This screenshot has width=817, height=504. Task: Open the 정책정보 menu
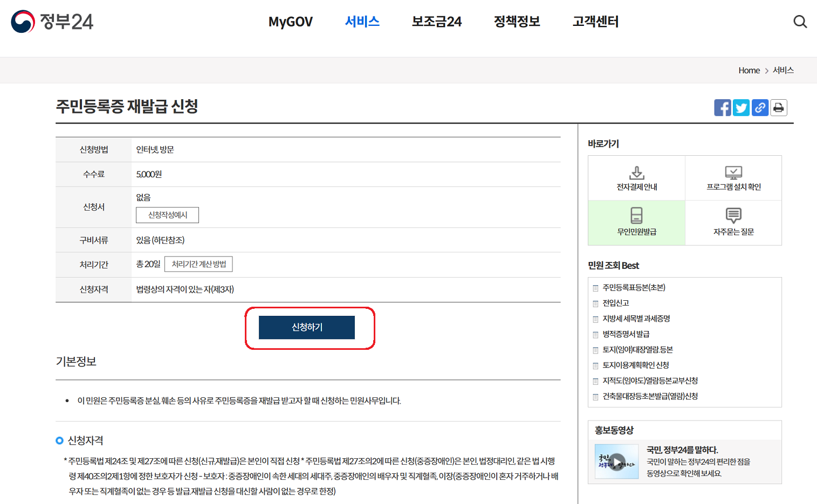pyautogui.click(x=516, y=22)
